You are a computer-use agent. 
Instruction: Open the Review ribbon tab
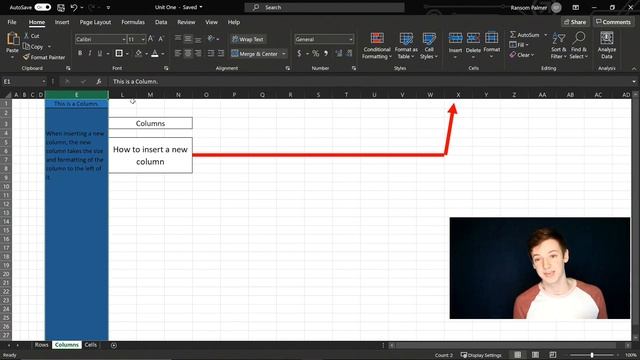(186, 22)
